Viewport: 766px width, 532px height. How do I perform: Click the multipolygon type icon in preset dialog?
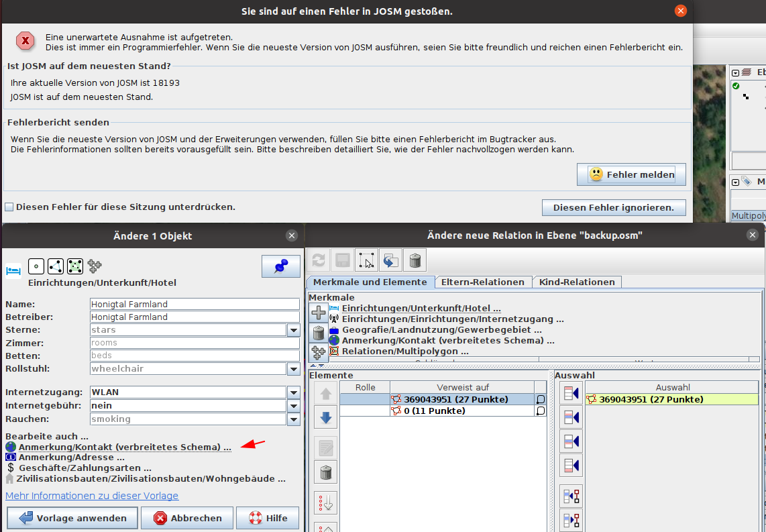coord(95,266)
